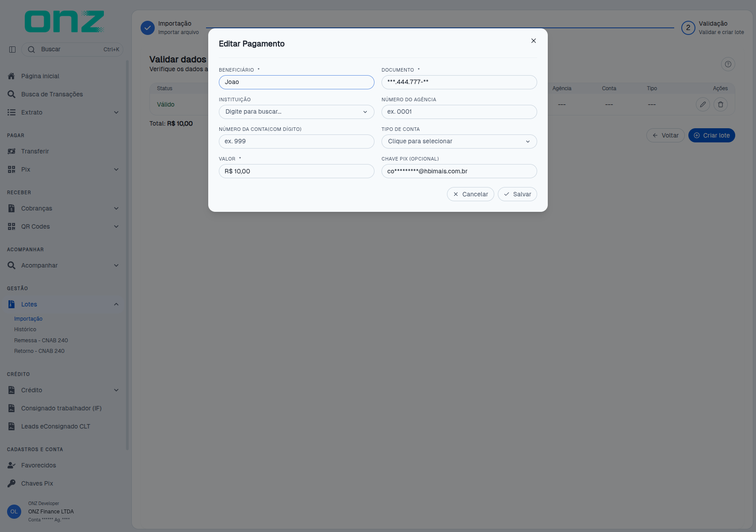
Task: Open Remessa - CNAB 240
Action: (41, 341)
